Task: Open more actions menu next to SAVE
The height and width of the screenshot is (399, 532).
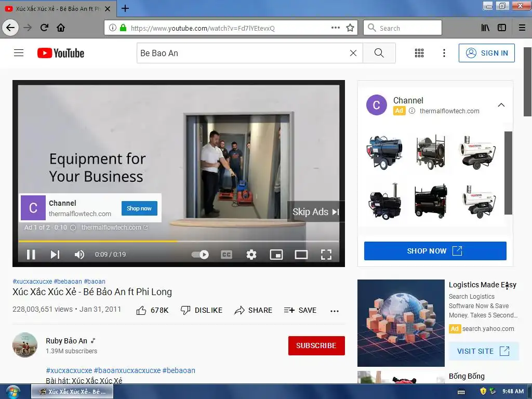Action: [x=335, y=311]
